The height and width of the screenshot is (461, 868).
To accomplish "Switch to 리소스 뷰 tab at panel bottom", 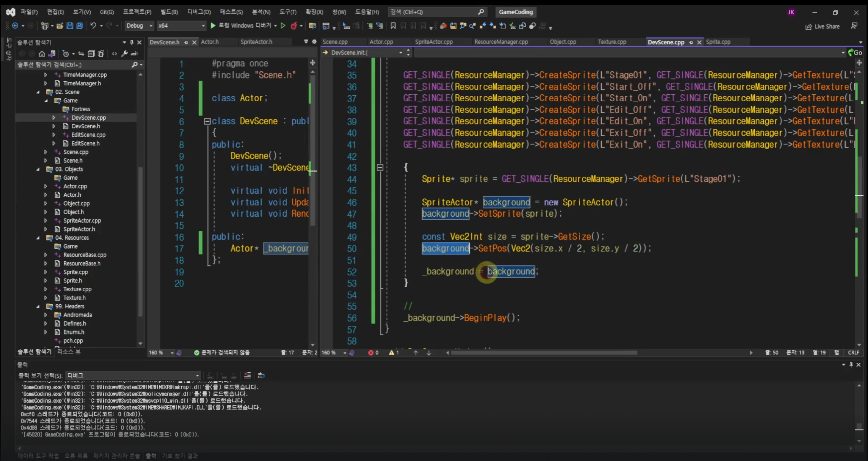I will pyautogui.click(x=69, y=351).
